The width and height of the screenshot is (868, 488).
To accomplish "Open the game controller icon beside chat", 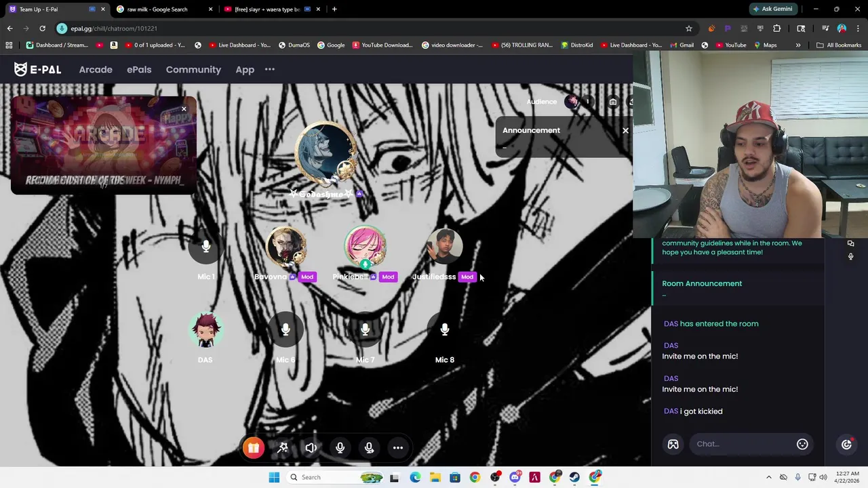I will [x=673, y=444].
